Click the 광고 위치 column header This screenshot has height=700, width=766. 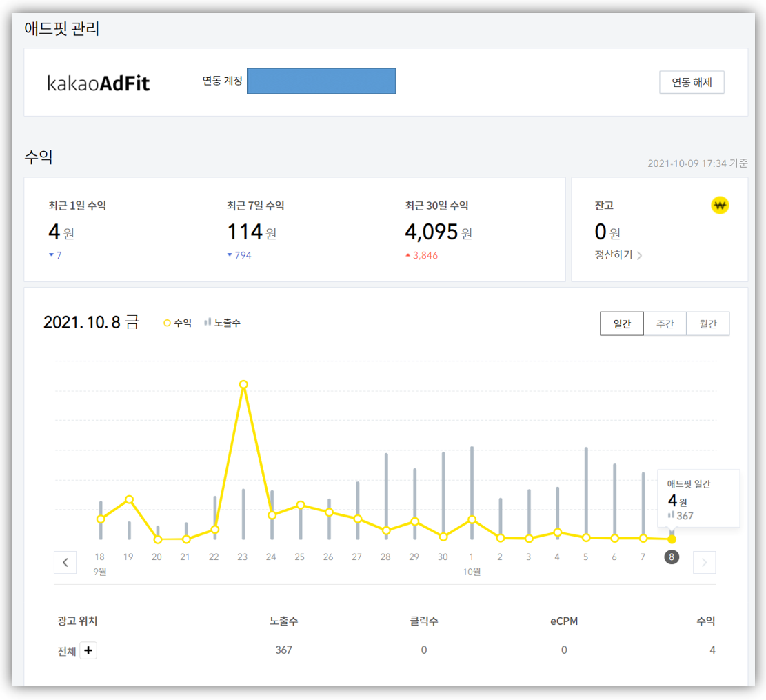click(77, 621)
